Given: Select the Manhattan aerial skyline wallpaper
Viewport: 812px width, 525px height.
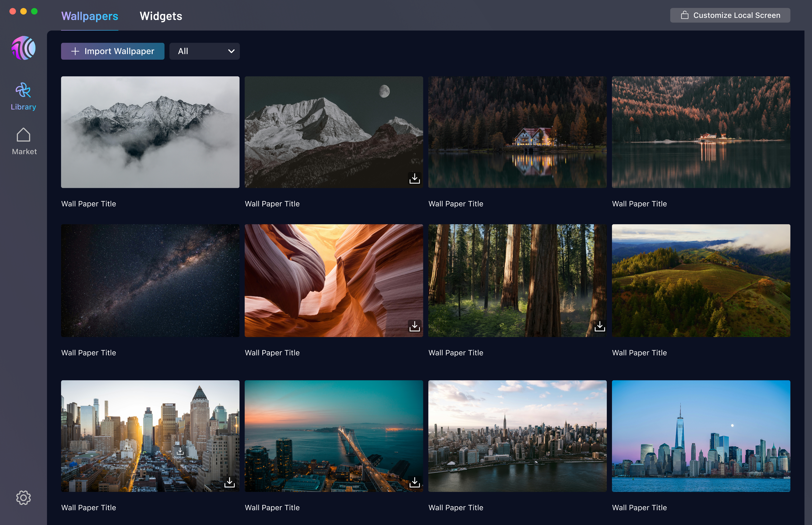Looking at the screenshot, I should coord(517,436).
